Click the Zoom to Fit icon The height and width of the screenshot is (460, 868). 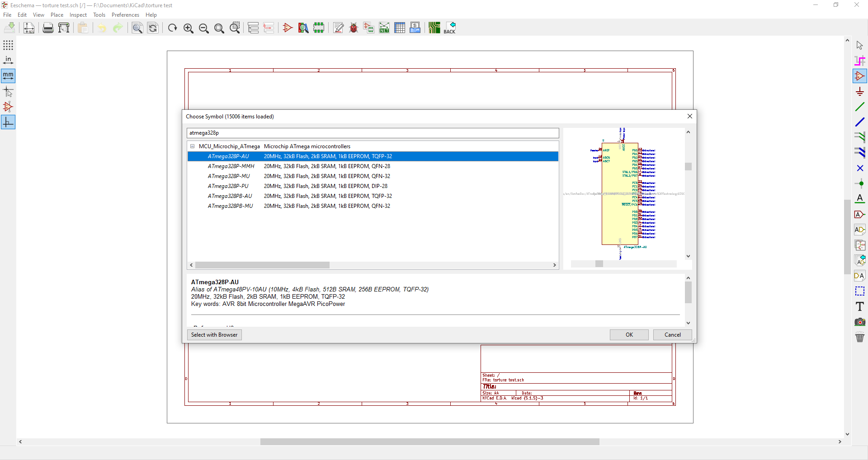point(219,28)
